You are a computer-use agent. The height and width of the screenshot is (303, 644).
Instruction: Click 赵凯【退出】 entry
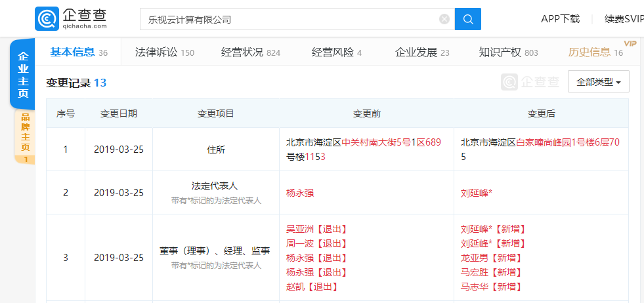tap(312, 287)
